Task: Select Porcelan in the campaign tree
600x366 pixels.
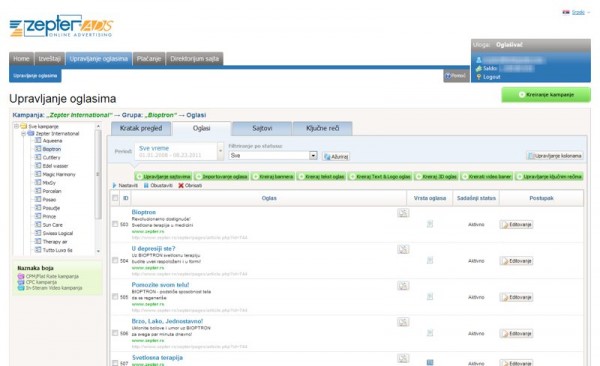Action: (x=52, y=191)
